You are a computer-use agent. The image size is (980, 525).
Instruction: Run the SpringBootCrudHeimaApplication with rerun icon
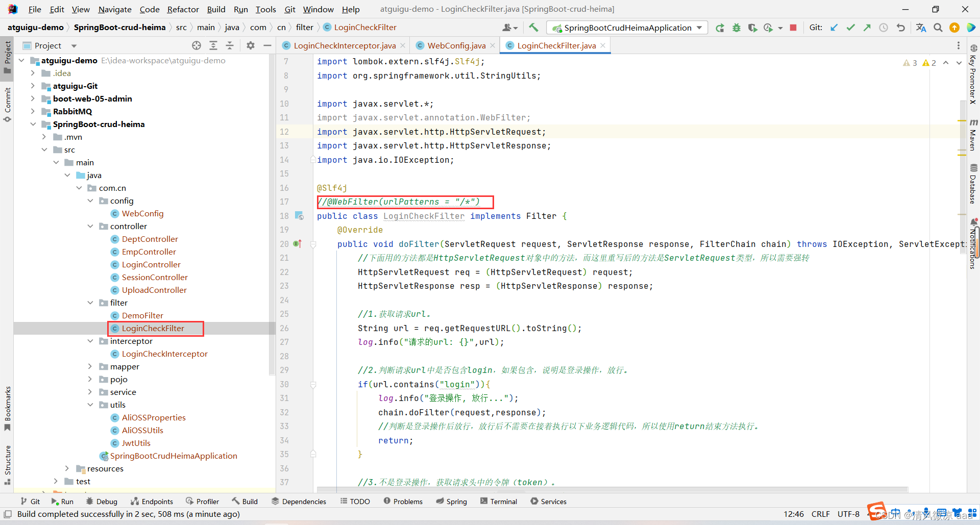(720, 28)
